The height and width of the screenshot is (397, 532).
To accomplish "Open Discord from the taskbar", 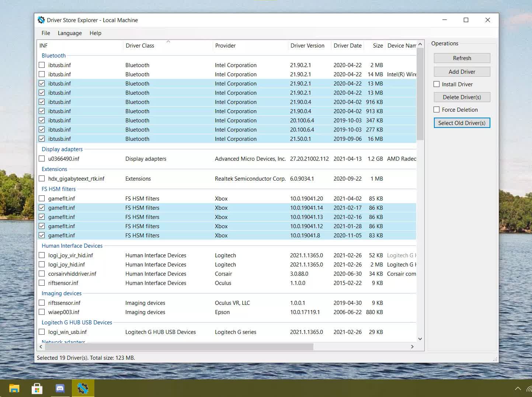I will tap(60, 388).
